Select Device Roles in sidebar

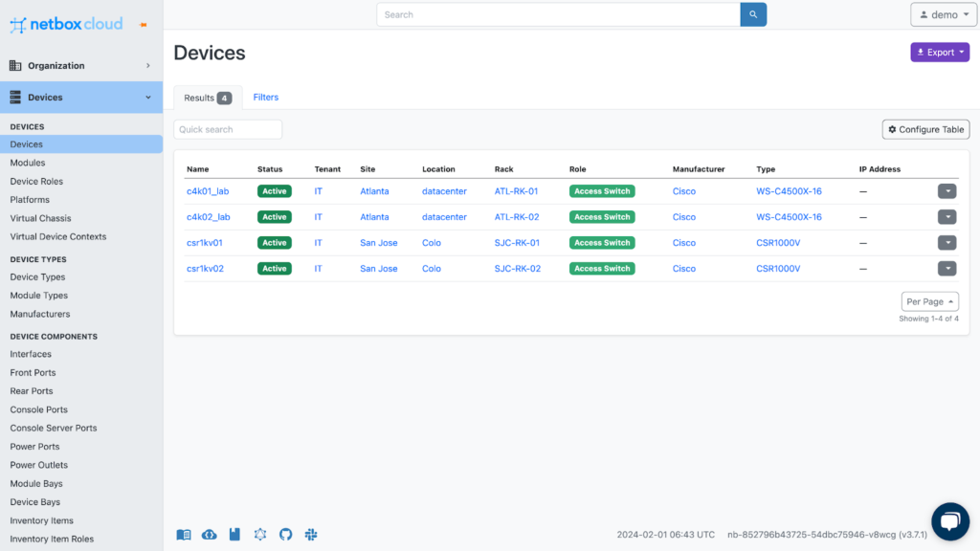[x=36, y=182]
